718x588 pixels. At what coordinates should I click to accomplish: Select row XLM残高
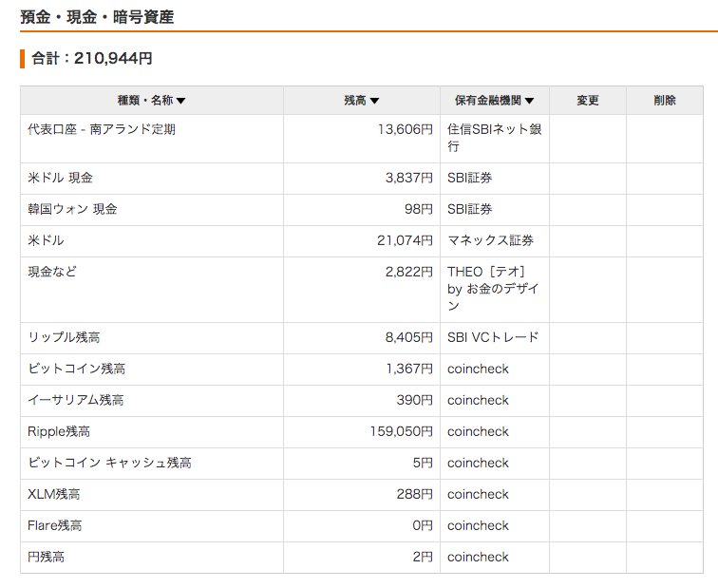tap(362, 495)
